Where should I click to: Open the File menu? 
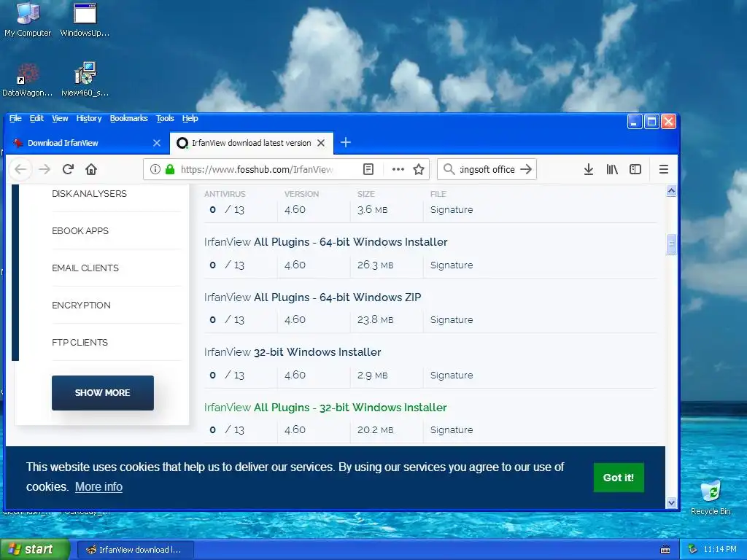pyautogui.click(x=15, y=118)
